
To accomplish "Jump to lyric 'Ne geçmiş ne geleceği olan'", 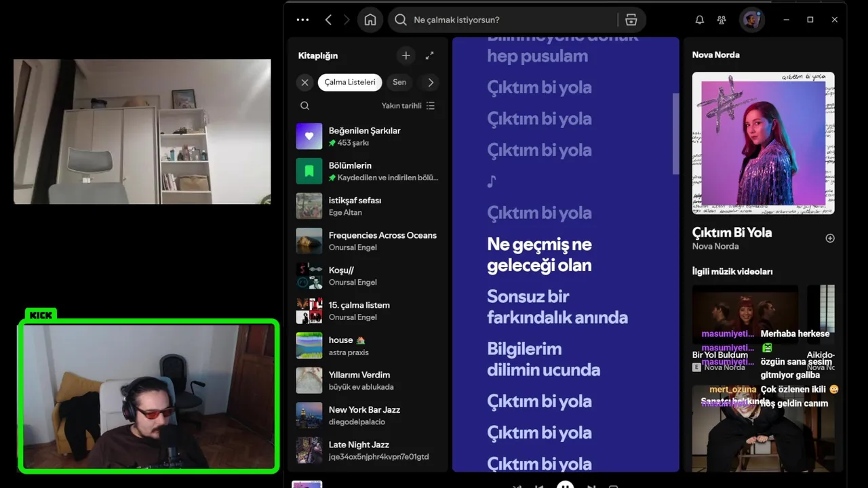I will click(539, 255).
